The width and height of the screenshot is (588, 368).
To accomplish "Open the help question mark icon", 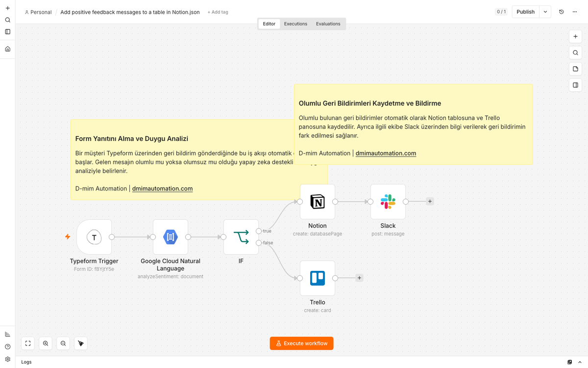I will 7,346.
